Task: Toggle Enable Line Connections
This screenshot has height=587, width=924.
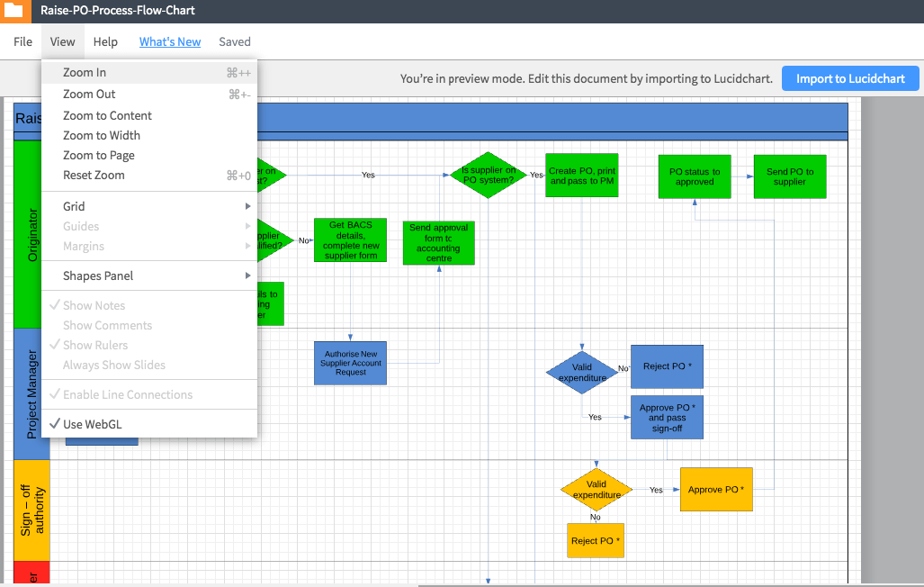Action: (149, 394)
